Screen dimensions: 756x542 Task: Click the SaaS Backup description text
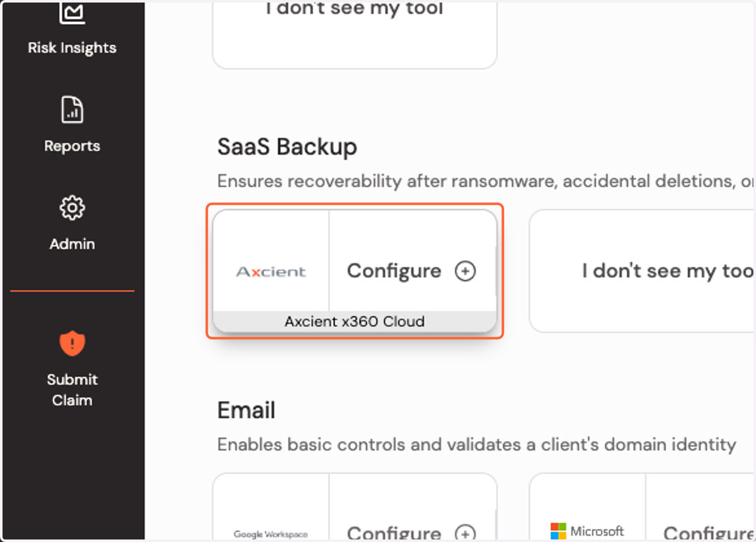(x=486, y=181)
